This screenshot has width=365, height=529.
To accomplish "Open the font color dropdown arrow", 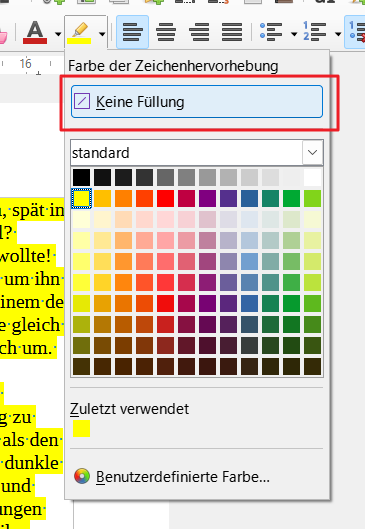I will click(58, 34).
